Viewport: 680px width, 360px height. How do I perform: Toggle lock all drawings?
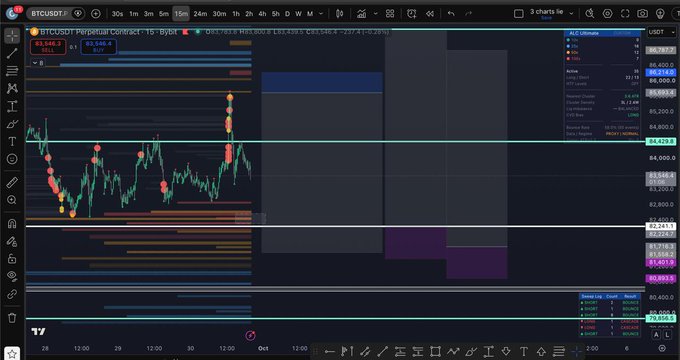coord(12,259)
